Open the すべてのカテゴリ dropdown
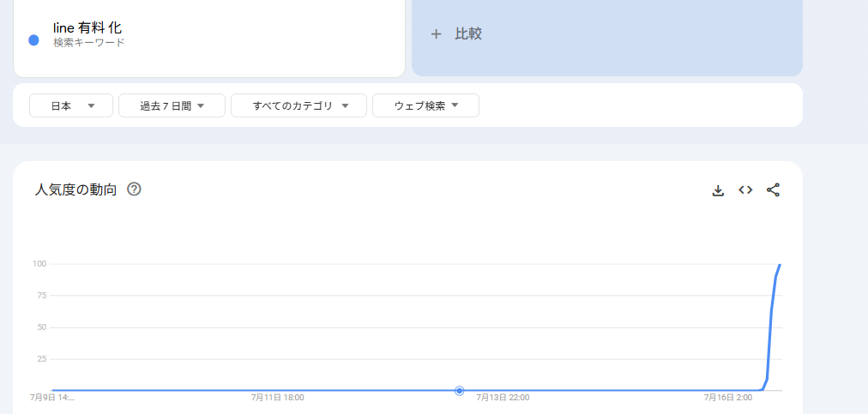Image resolution: width=868 pixels, height=414 pixels. tap(299, 105)
